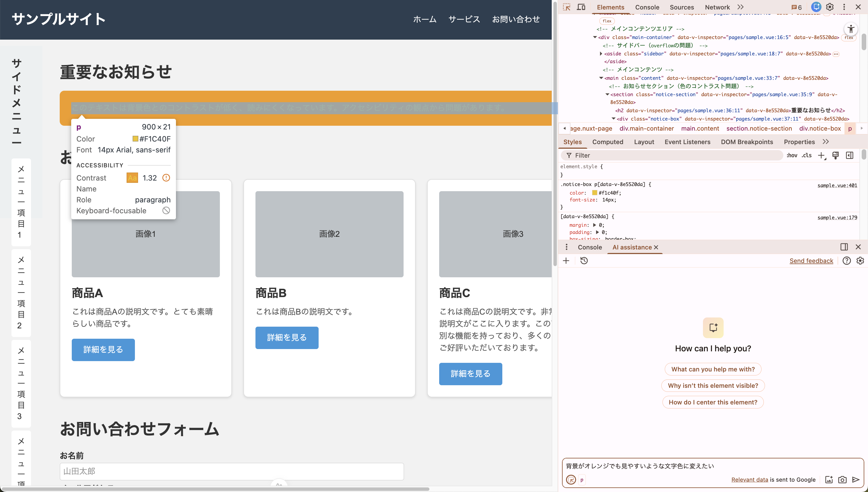
Task: Toggle :hov element state panel
Action: tap(792, 155)
